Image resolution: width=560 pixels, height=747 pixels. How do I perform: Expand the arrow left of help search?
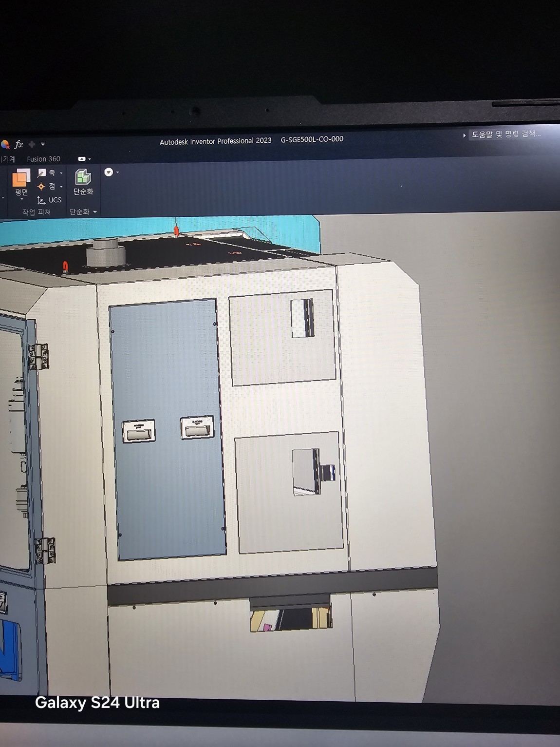pyautogui.click(x=464, y=135)
